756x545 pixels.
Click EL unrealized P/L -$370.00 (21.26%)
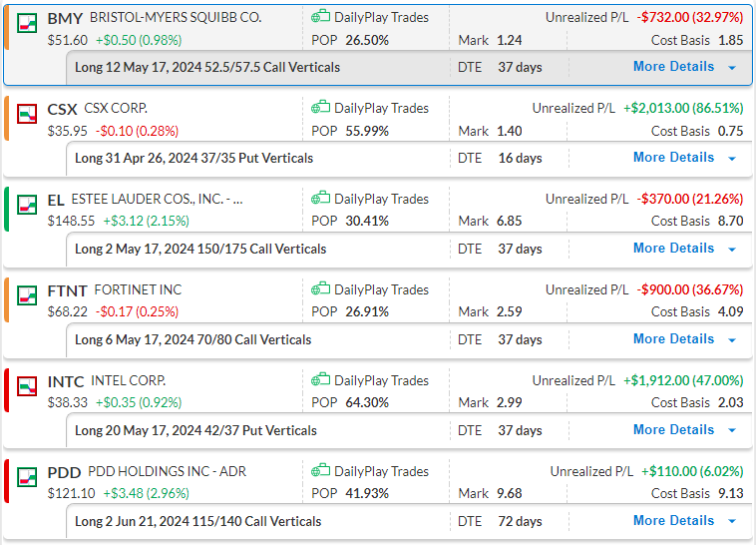[690, 199]
